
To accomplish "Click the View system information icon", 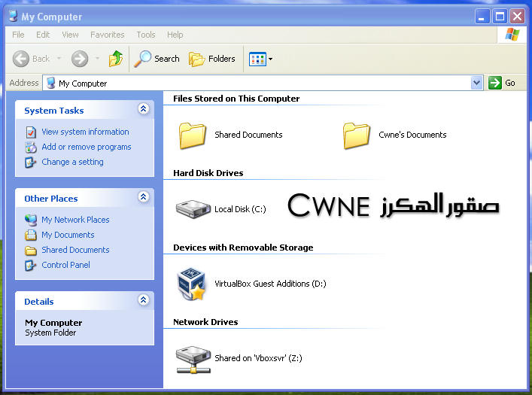I will pos(31,132).
